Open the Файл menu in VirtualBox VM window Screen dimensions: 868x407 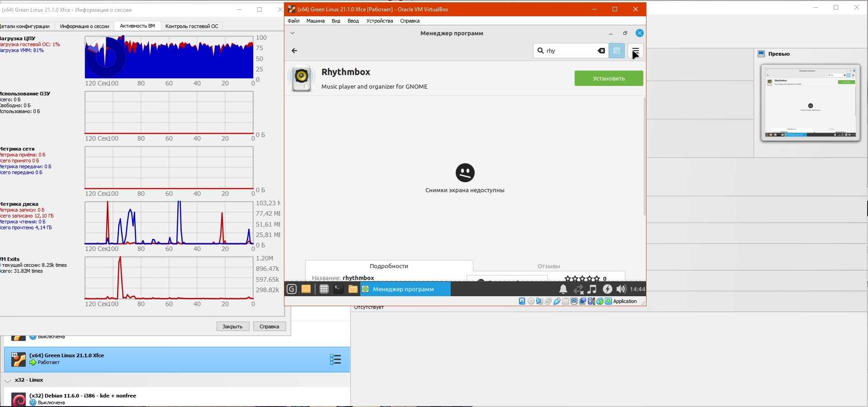(293, 21)
